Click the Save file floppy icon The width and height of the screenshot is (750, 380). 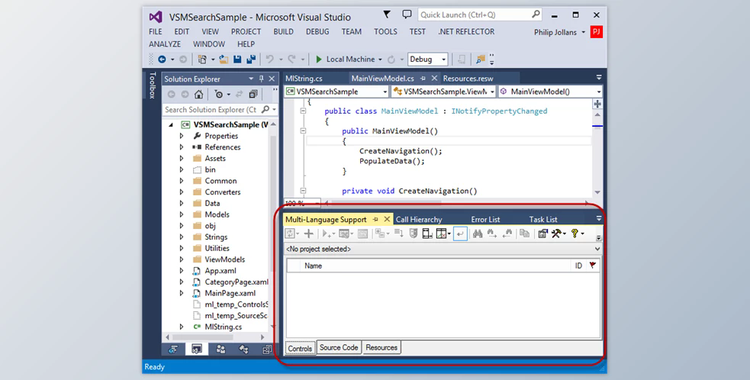237,59
